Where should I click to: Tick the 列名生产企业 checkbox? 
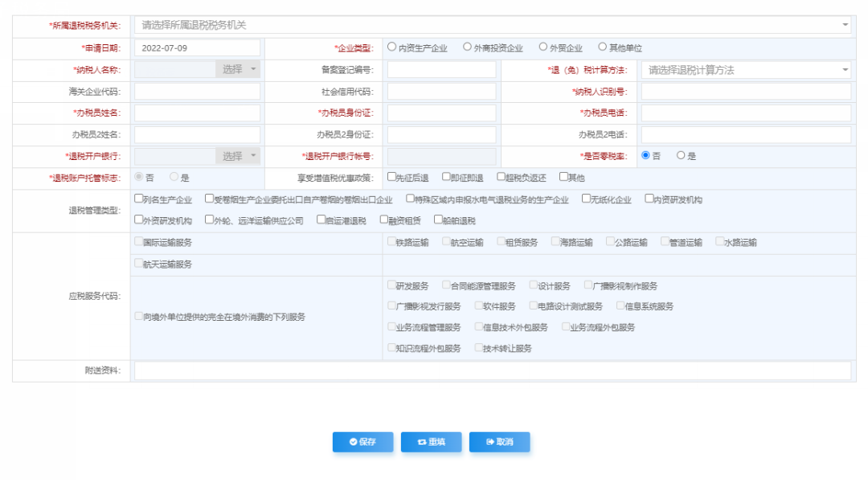click(x=139, y=199)
